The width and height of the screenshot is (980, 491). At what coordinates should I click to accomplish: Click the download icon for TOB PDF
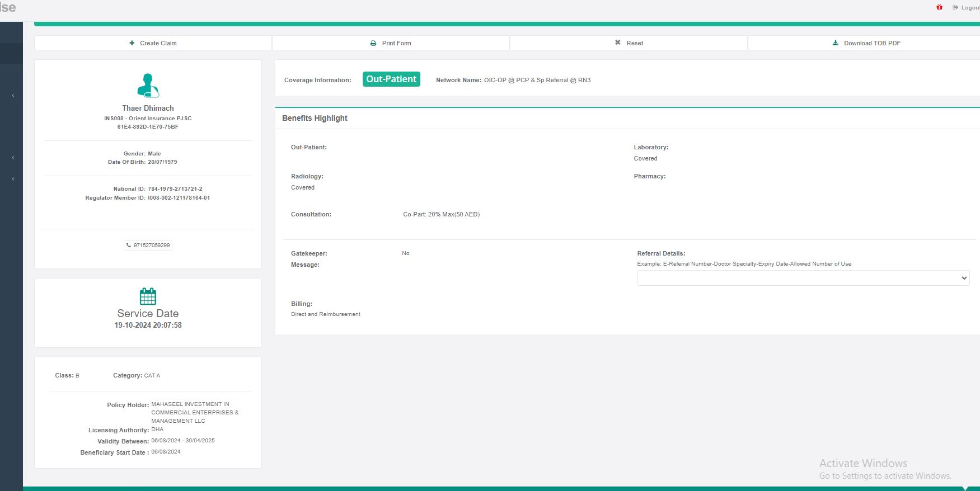click(x=836, y=43)
